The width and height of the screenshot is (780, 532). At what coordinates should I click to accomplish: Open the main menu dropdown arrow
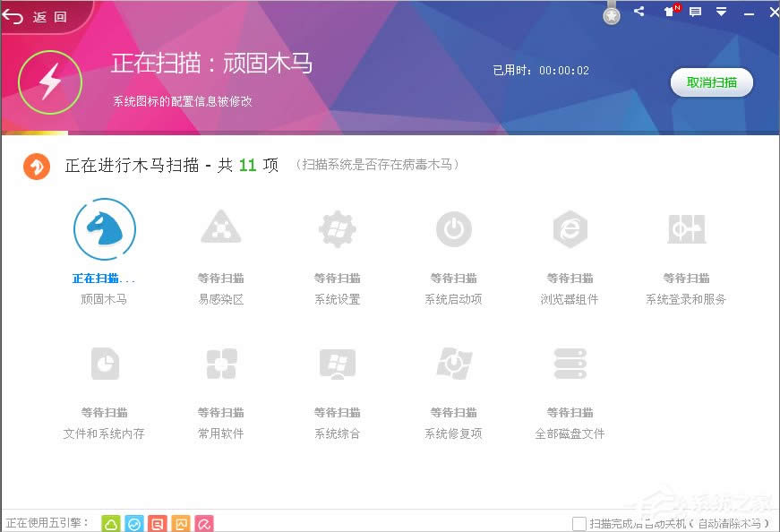coord(721,12)
